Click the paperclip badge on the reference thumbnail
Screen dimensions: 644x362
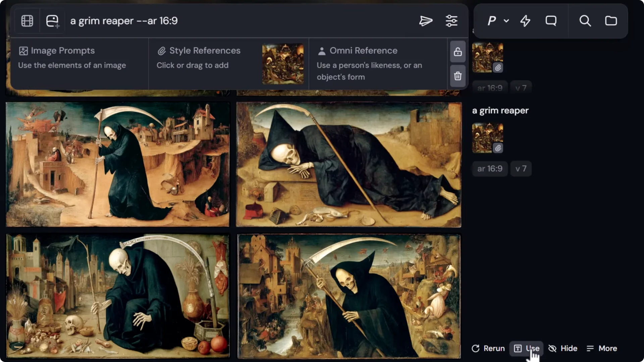pos(498,148)
